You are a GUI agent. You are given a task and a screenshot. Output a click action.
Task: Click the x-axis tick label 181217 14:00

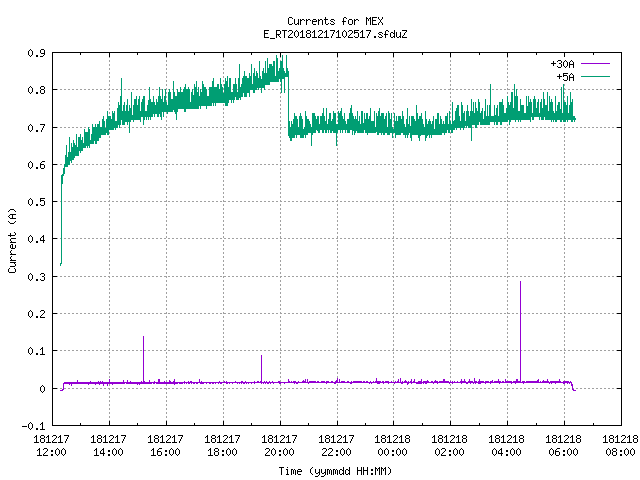pyautogui.click(x=109, y=446)
